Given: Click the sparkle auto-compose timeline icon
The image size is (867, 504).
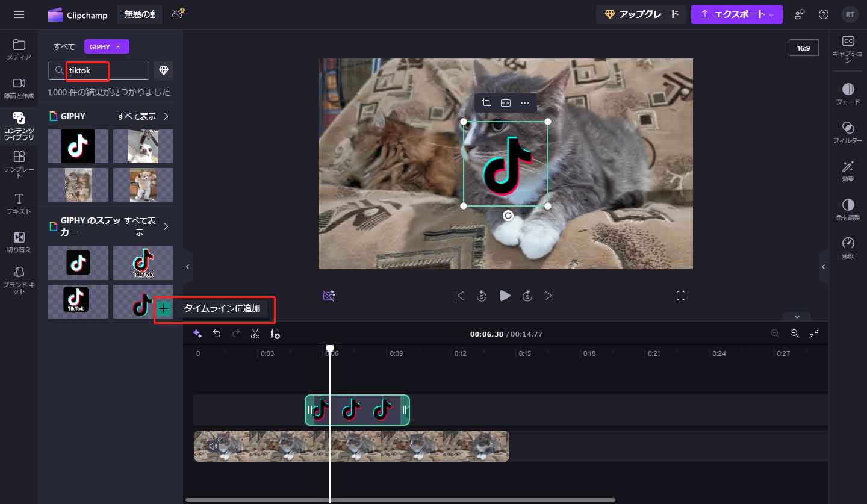Looking at the screenshot, I should (x=197, y=334).
